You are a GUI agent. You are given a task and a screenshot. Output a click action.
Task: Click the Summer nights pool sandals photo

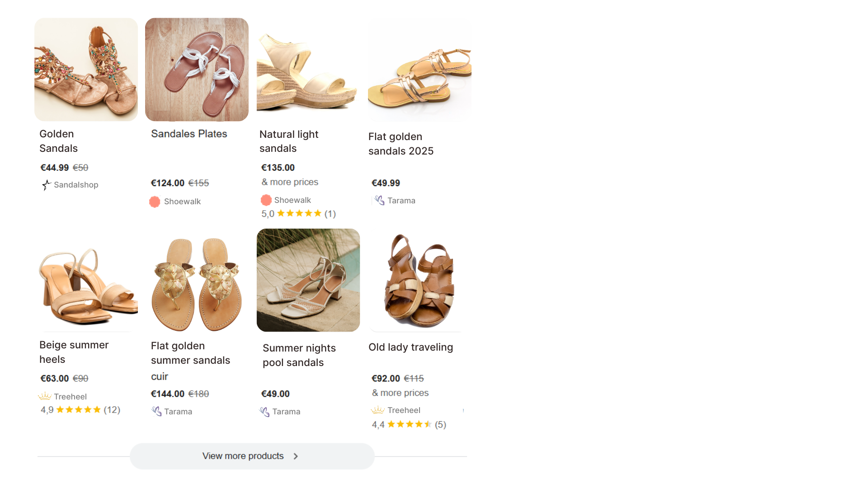[x=308, y=280]
